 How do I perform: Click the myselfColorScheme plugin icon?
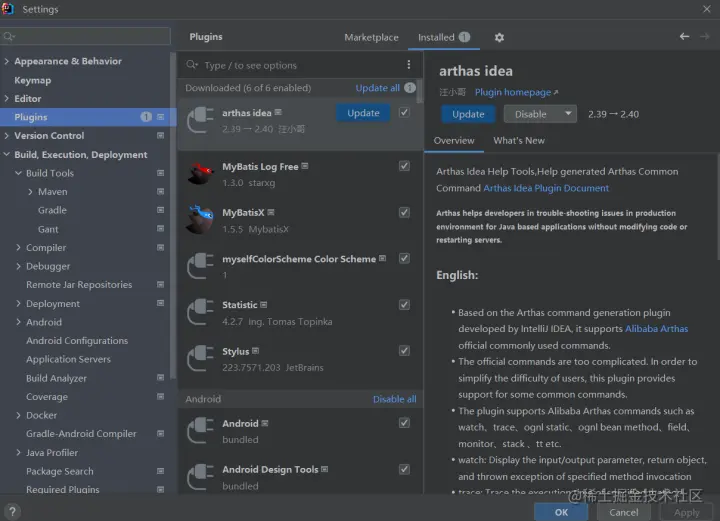[x=200, y=266]
